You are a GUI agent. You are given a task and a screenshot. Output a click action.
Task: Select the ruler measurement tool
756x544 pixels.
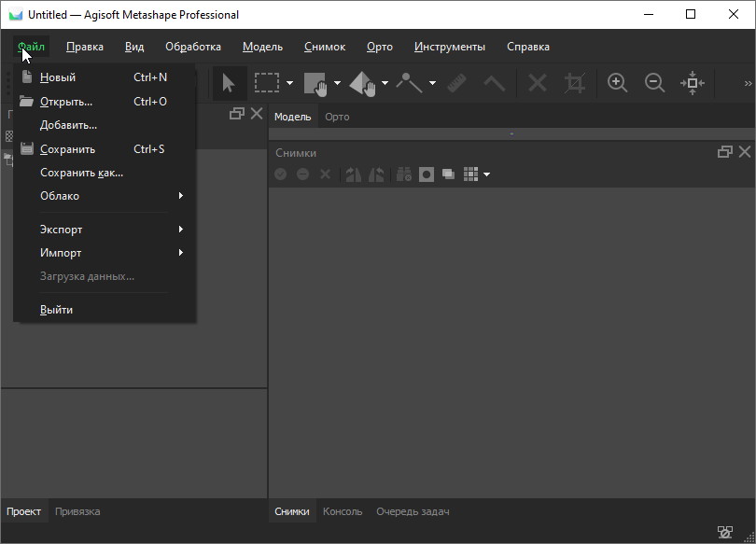pos(456,83)
